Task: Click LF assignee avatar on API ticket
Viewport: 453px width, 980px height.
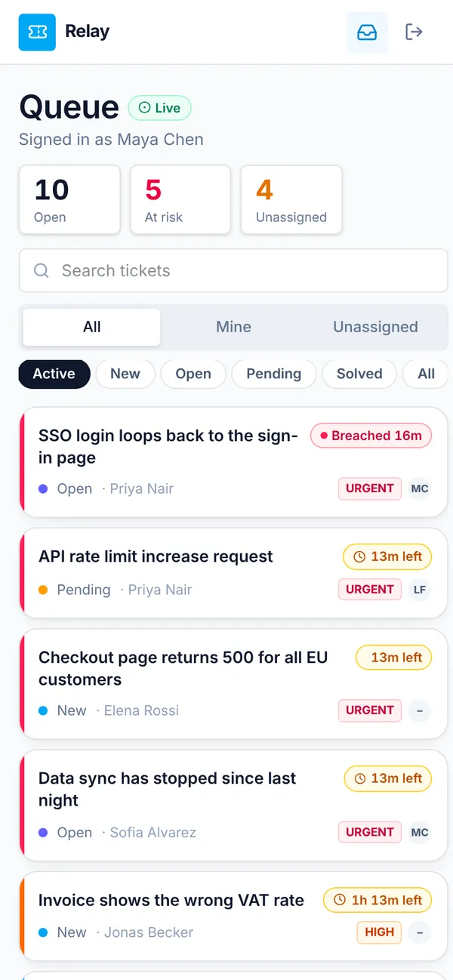Action: click(420, 590)
